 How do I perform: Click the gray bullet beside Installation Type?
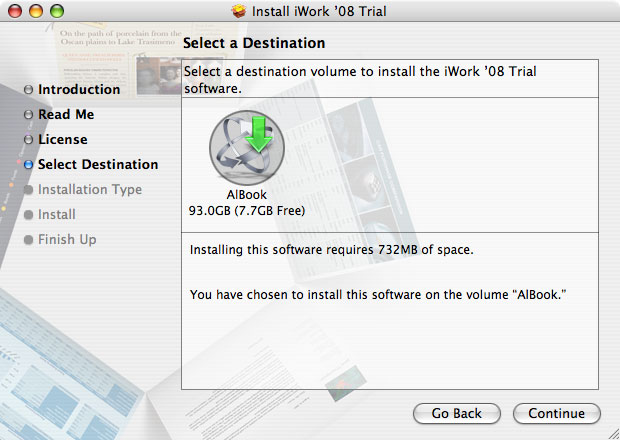point(28,190)
